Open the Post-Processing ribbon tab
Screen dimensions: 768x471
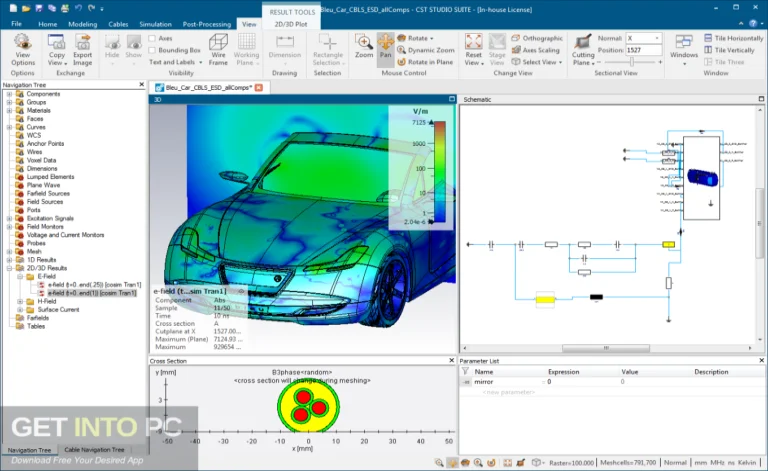coord(207,24)
